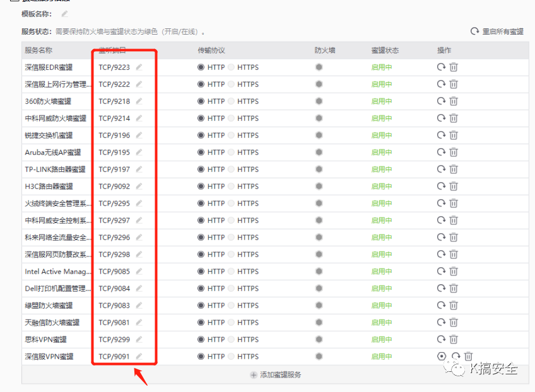The height and width of the screenshot is (392, 535).
Task: Click the 传输协议 column header
Action: [x=211, y=50]
